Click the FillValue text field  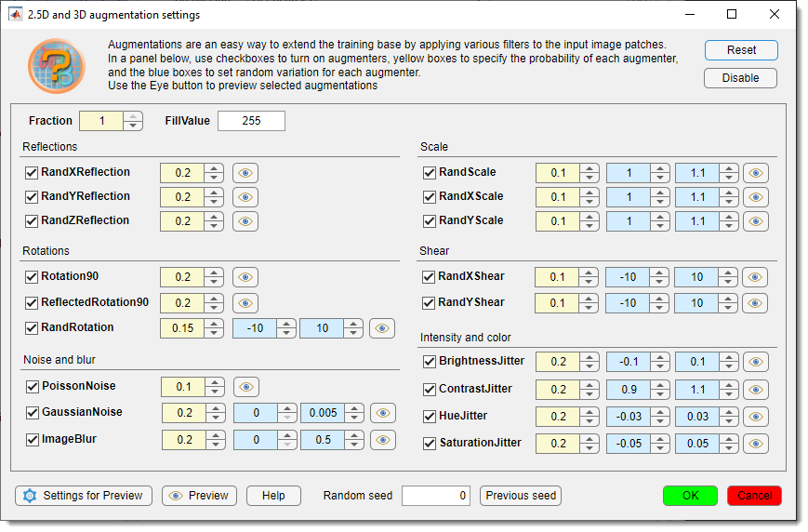pos(251,121)
